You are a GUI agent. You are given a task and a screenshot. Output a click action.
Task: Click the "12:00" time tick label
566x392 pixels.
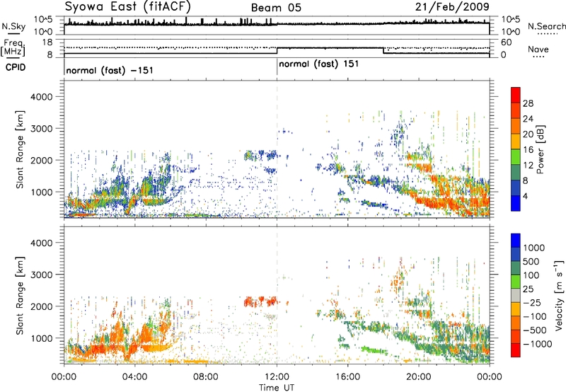click(x=277, y=377)
